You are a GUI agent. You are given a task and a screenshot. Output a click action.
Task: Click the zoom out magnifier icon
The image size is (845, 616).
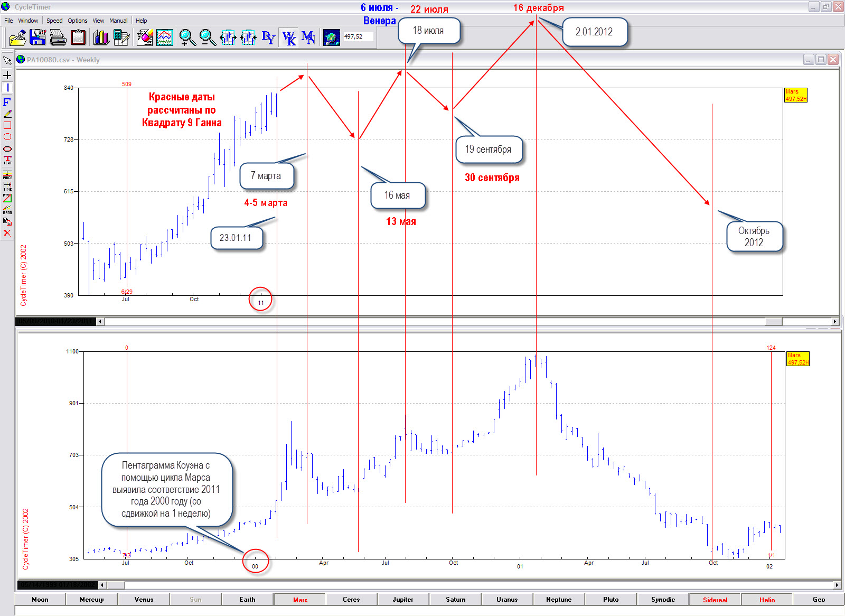pos(207,38)
